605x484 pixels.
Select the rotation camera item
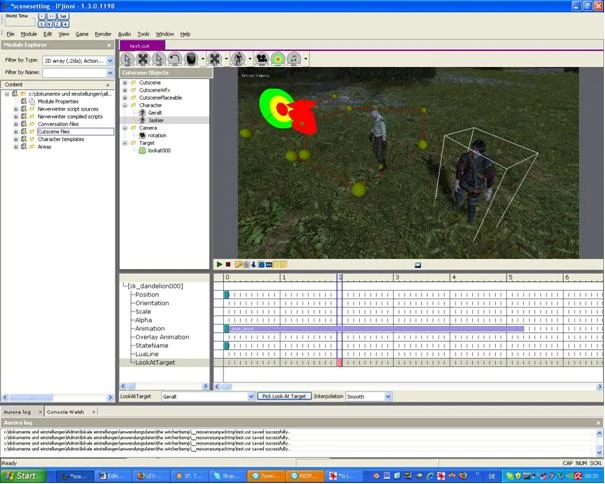pyautogui.click(x=157, y=135)
